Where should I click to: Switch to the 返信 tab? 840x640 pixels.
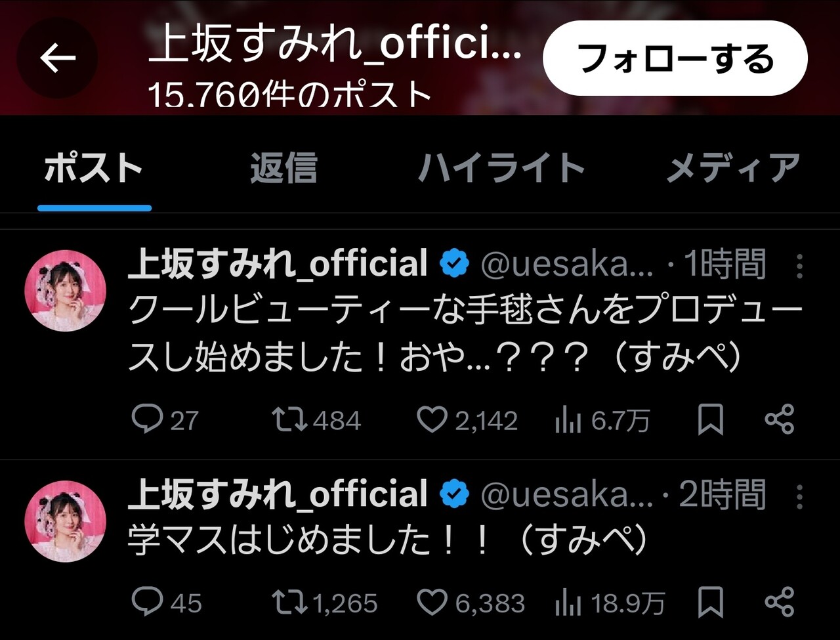pyautogui.click(x=283, y=169)
